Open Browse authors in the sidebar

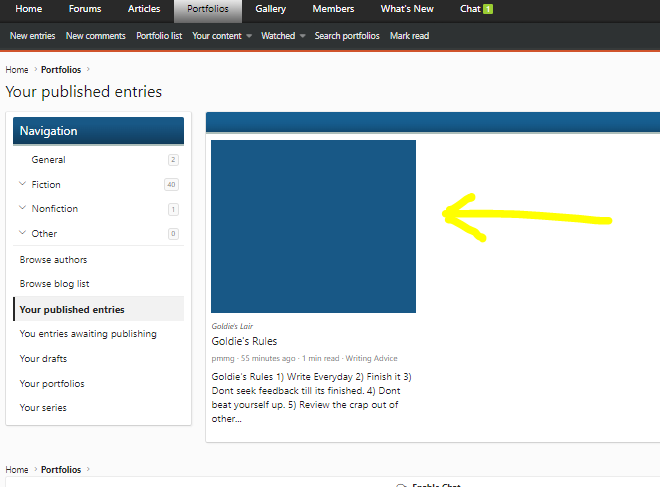coord(53,259)
